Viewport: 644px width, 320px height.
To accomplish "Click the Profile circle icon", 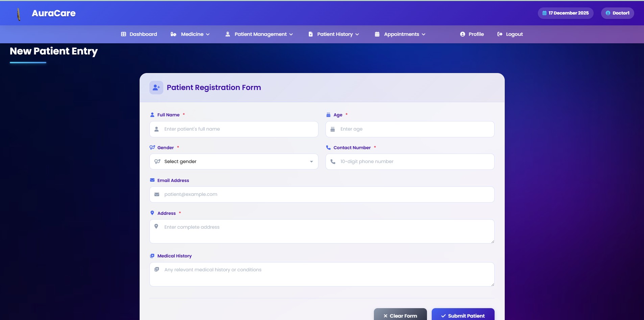I will [x=462, y=34].
